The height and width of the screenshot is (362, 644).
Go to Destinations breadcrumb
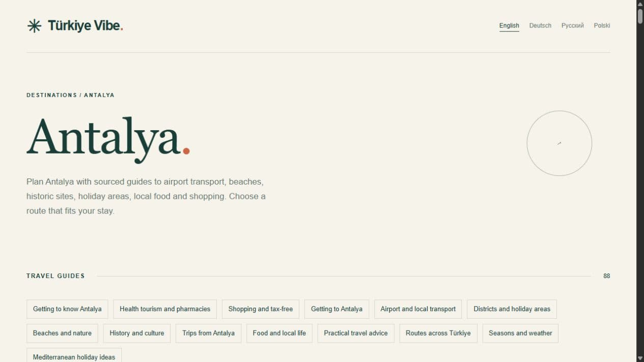(x=51, y=95)
